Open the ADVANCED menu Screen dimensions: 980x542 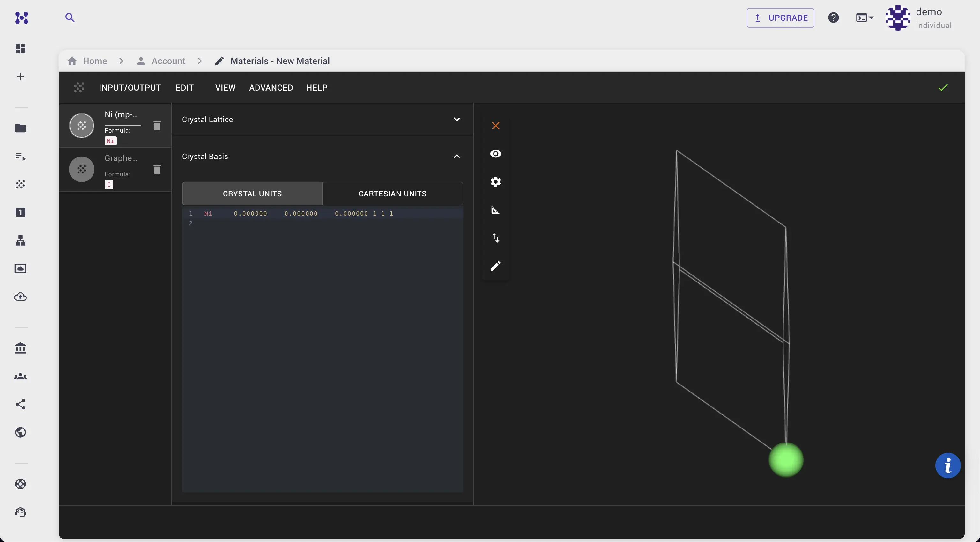[x=271, y=88]
